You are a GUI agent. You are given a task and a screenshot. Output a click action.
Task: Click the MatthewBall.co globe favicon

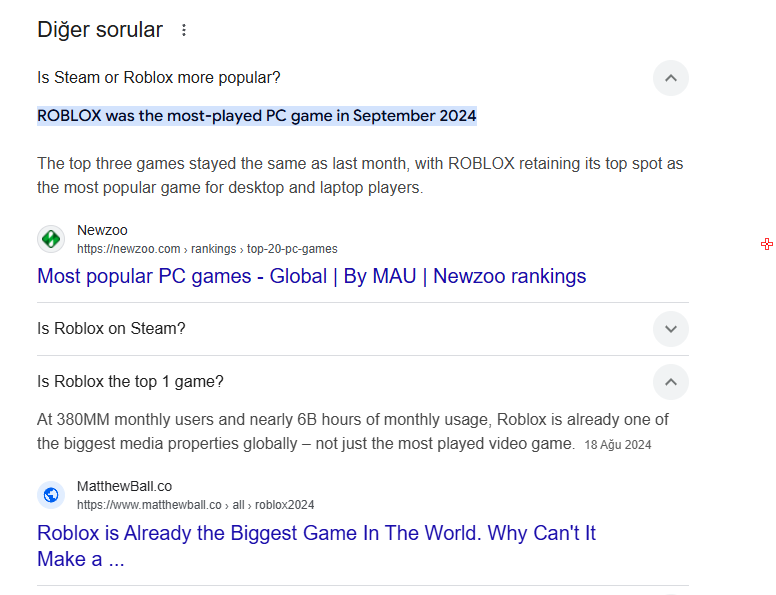[51, 495]
